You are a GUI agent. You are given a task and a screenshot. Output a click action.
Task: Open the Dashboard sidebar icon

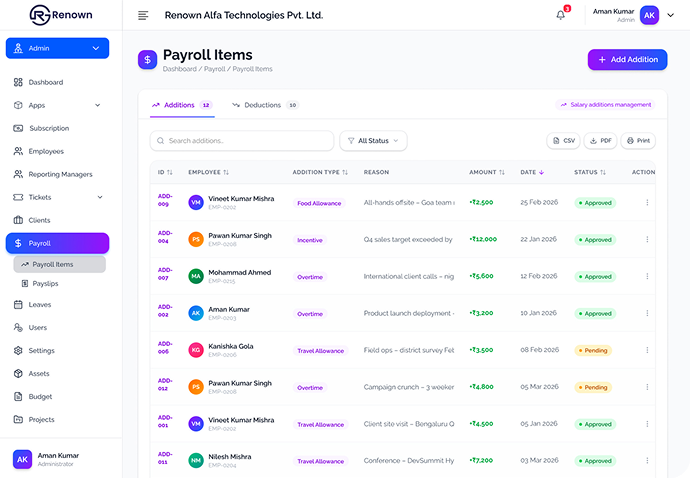(18, 82)
